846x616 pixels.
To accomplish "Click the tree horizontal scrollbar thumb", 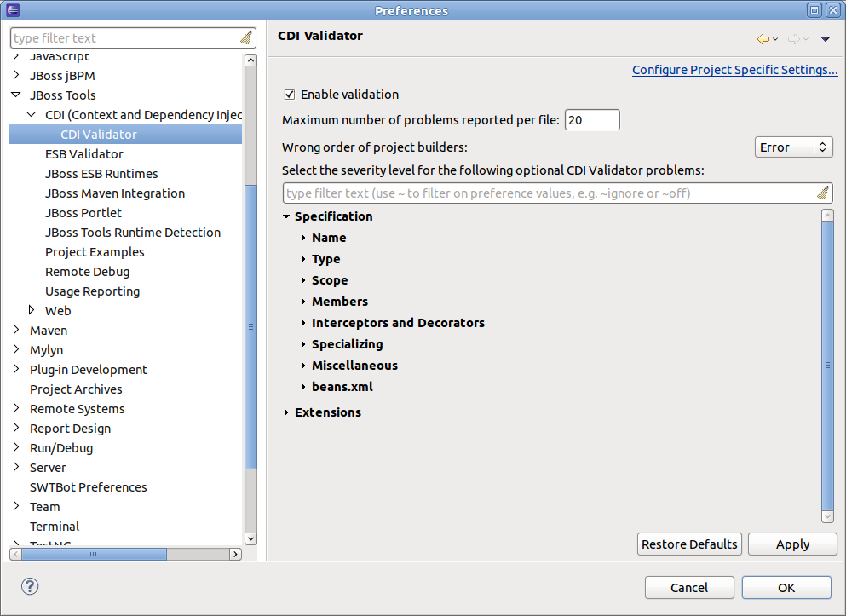I will 94,554.
